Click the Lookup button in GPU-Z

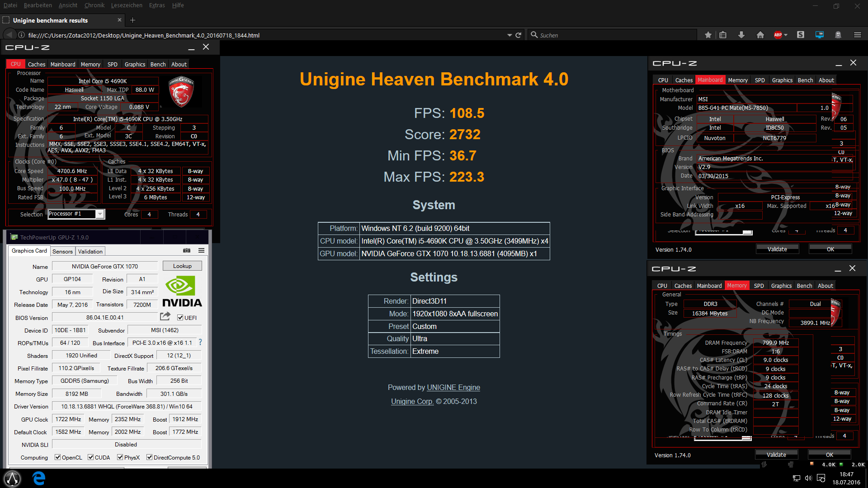pos(182,266)
